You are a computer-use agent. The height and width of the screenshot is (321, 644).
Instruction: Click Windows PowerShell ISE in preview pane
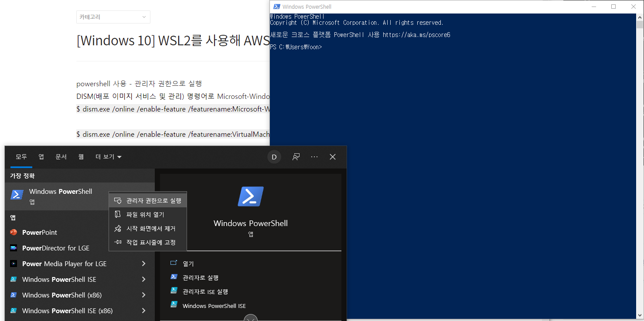tap(214, 306)
